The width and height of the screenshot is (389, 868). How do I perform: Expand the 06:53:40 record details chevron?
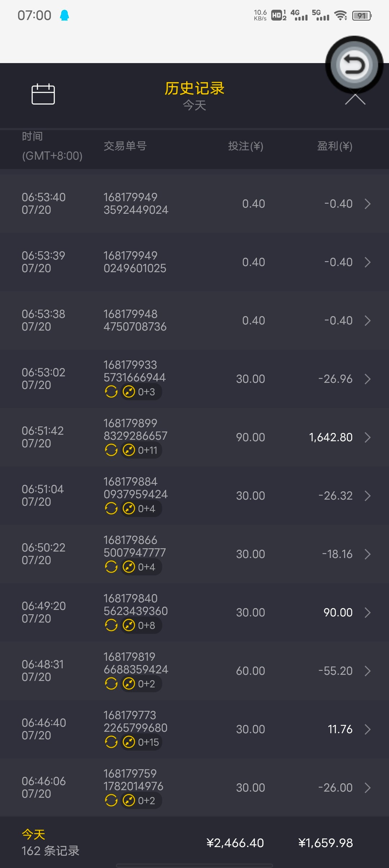[x=367, y=204]
